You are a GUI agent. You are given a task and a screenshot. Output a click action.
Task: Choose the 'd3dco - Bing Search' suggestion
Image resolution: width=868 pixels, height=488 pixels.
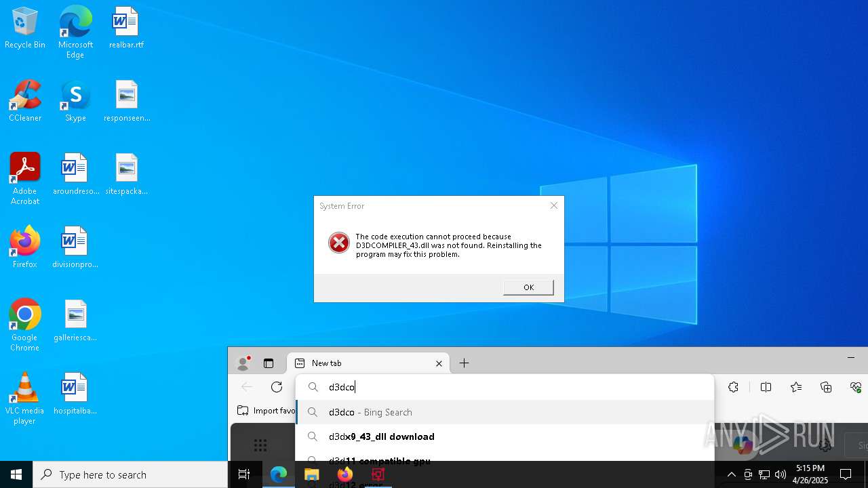[505, 412]
